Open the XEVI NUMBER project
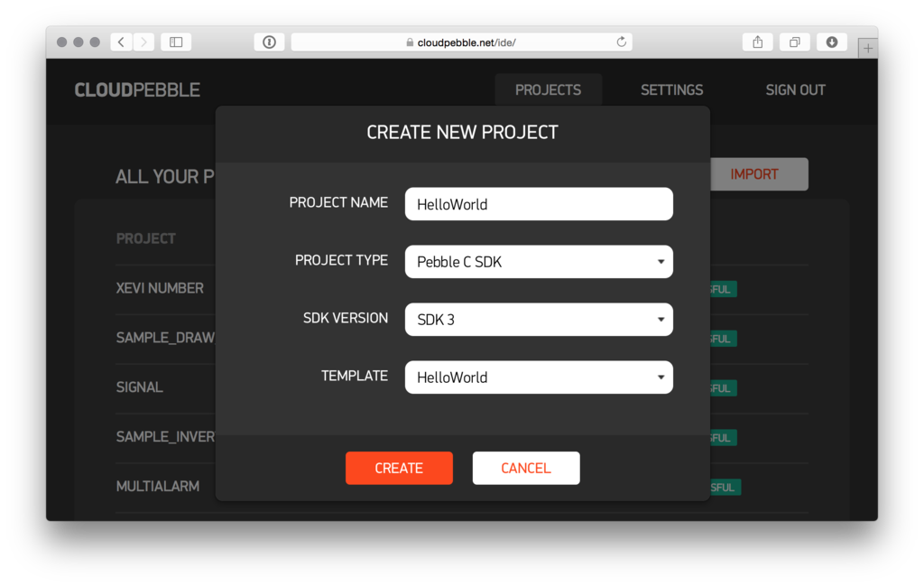This screenshot has height=587, width=924. point(160,288)
